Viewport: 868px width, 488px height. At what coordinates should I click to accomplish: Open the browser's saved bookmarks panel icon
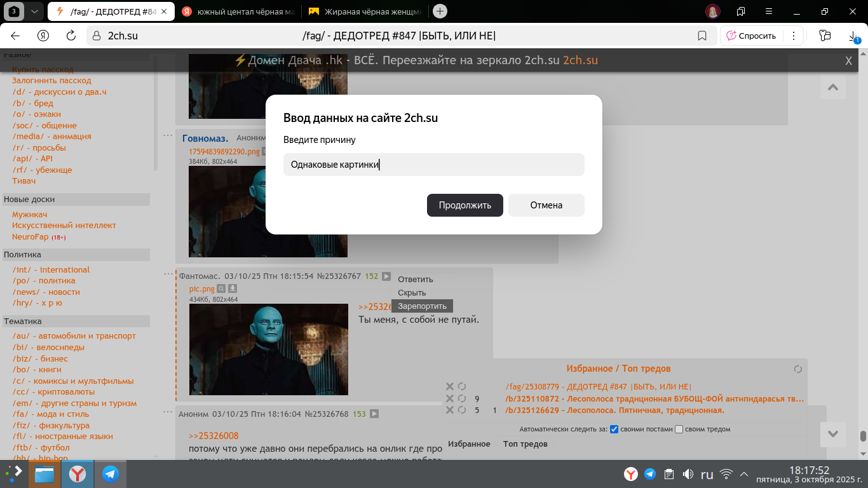(x=741, y=11)
